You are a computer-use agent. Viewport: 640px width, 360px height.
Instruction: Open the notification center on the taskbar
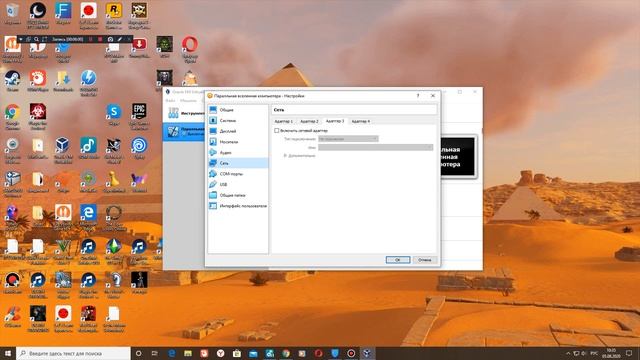(629, 353)
